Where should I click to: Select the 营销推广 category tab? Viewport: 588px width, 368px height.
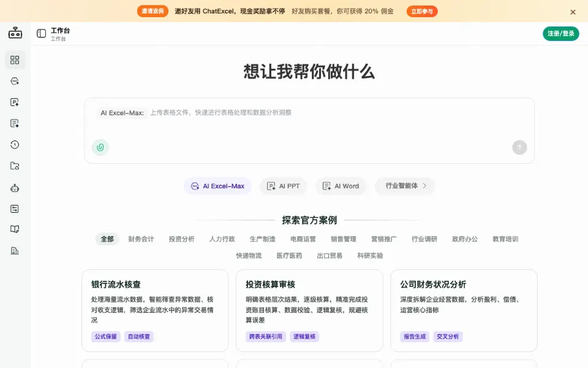point(384,239)
